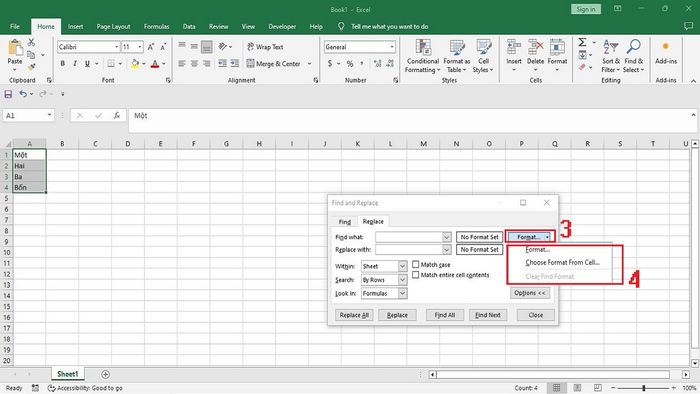
Task: Open Find & Select menu
Action: (634, 56)
